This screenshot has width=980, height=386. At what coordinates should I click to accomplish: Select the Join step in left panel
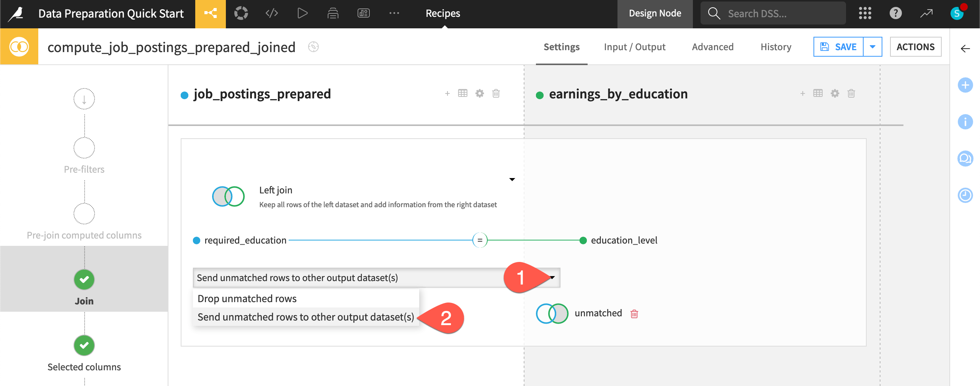(84, 280)
